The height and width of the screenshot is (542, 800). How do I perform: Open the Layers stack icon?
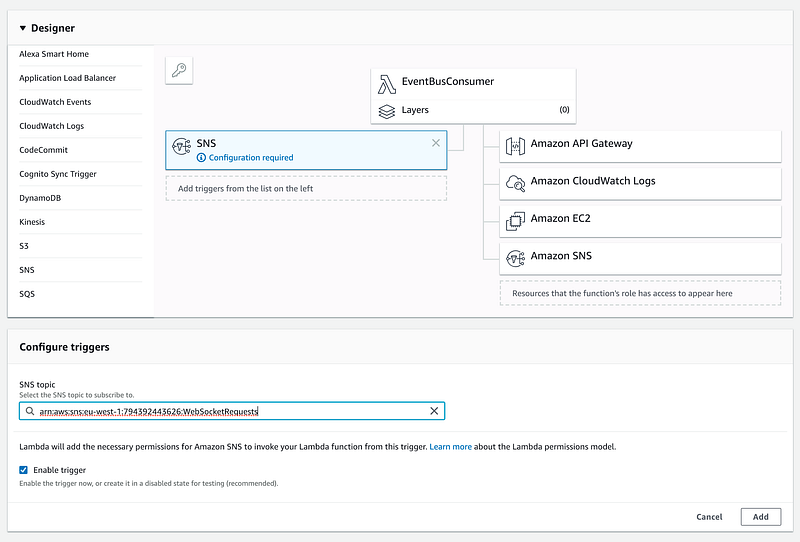386,111
